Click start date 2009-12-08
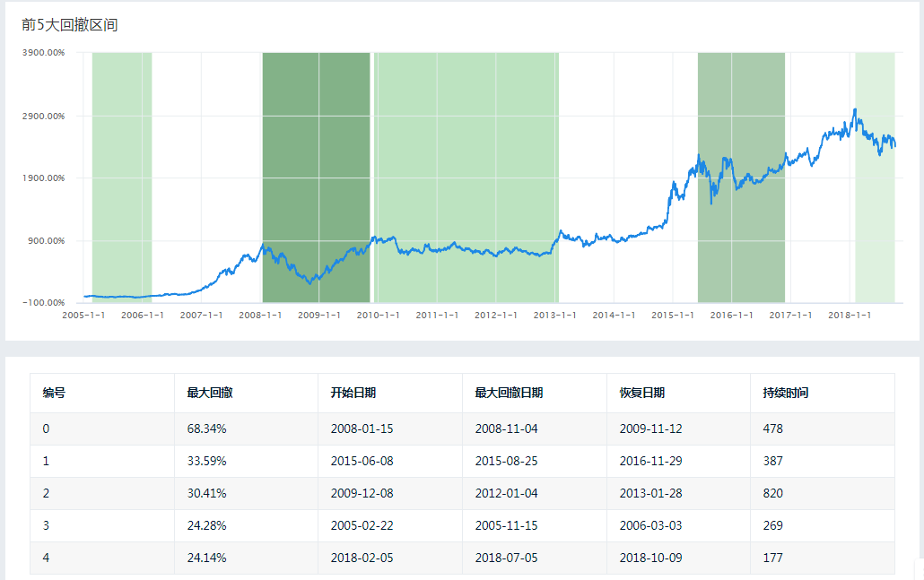 362,493
